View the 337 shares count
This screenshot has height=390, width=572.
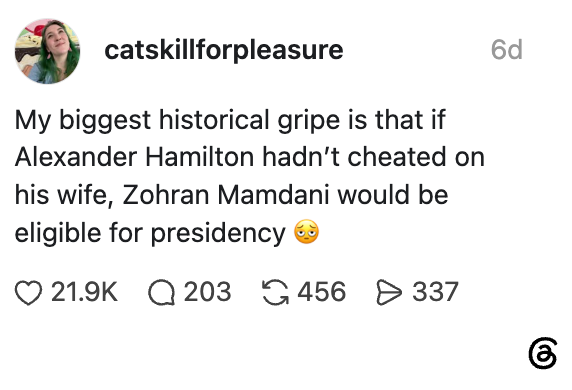pos(436,292)
